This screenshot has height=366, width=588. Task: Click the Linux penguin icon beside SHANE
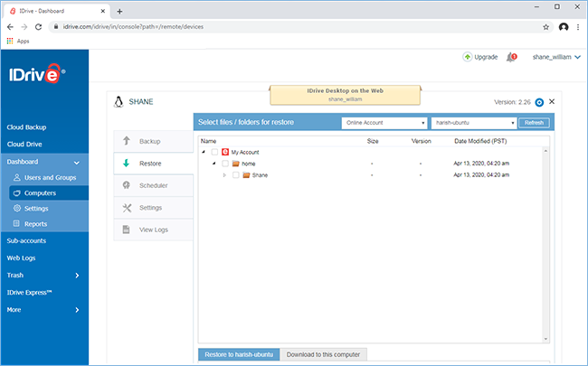(119, 101)
